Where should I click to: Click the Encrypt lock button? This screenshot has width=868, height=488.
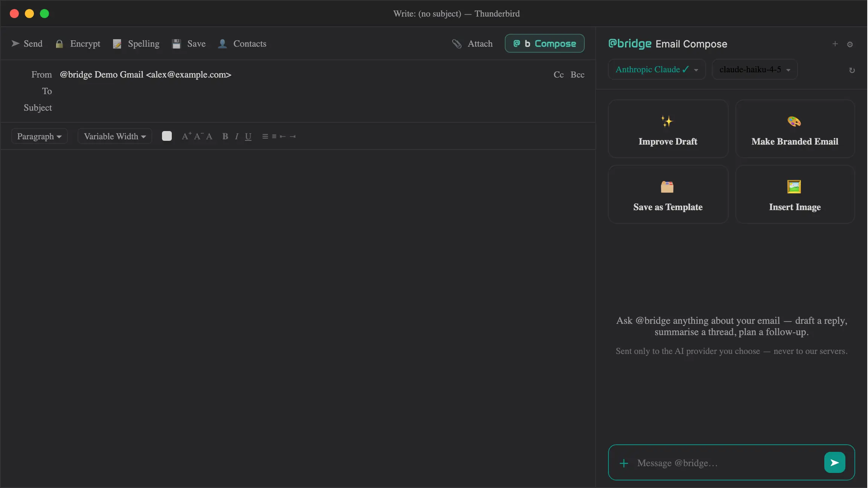tap(78, 44)
